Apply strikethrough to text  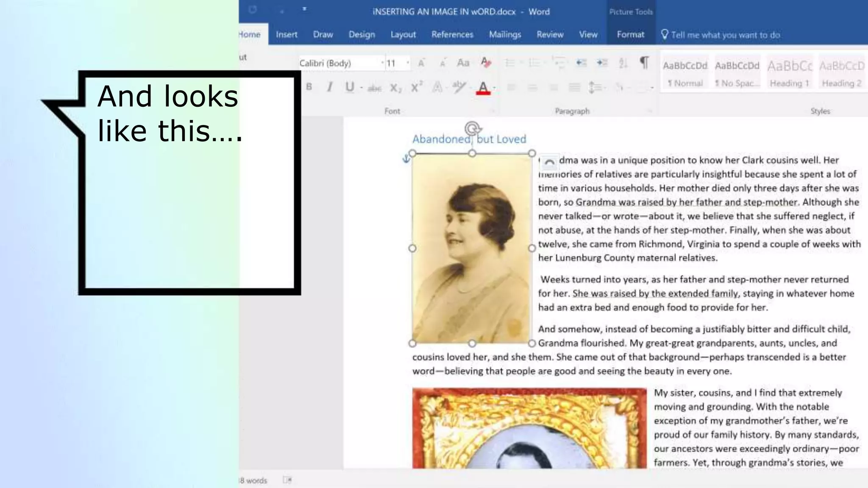[374, 88]
